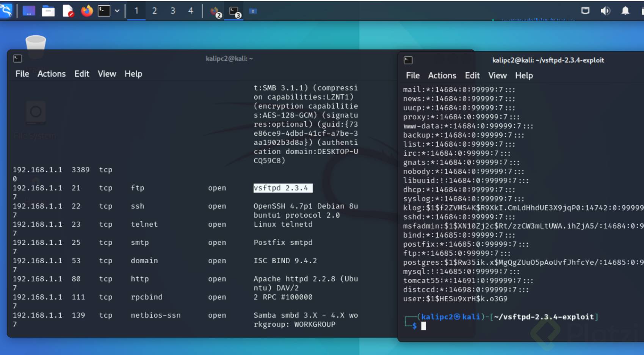Click the 'klog:$1$f2ZVMS4K' hash line

pos(523,208)
